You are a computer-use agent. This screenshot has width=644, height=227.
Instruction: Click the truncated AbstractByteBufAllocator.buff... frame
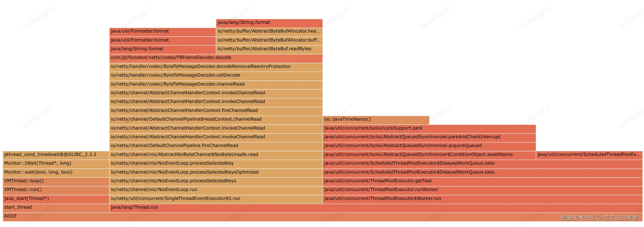click(269, 41)
